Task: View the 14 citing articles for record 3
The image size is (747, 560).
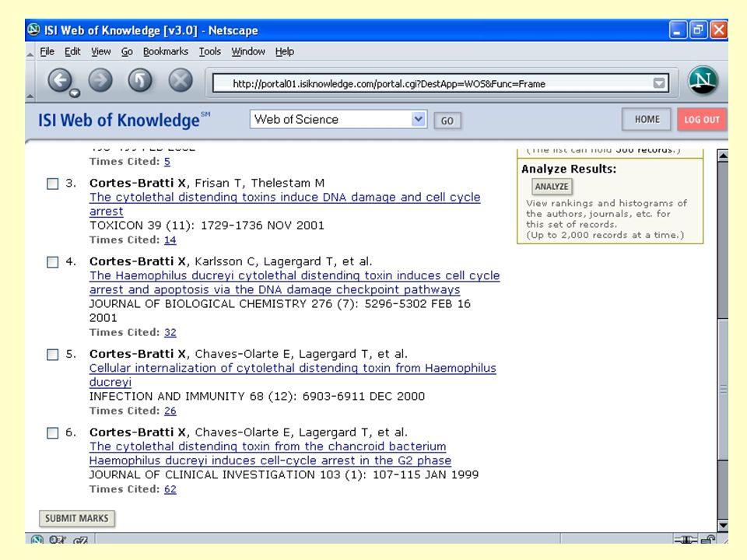Action: point(170,240)
